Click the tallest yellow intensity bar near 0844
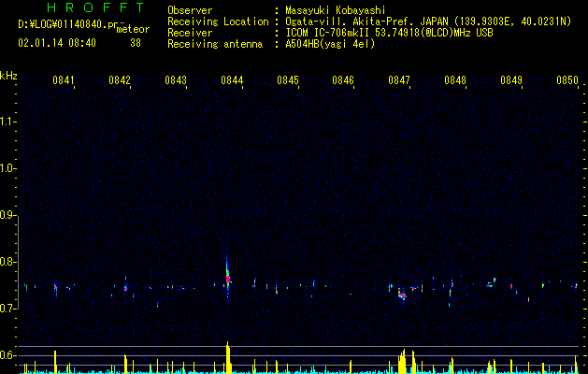The height and width of the screenshot is (374, 588). click(x=227, y=357)
